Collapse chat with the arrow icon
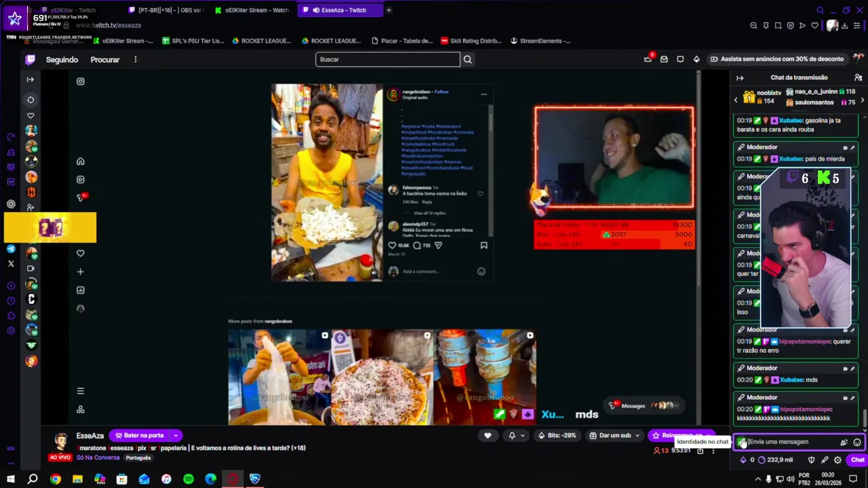Image resolution: width=868 pixels, height=488 pixels. (x=740, y=78)
